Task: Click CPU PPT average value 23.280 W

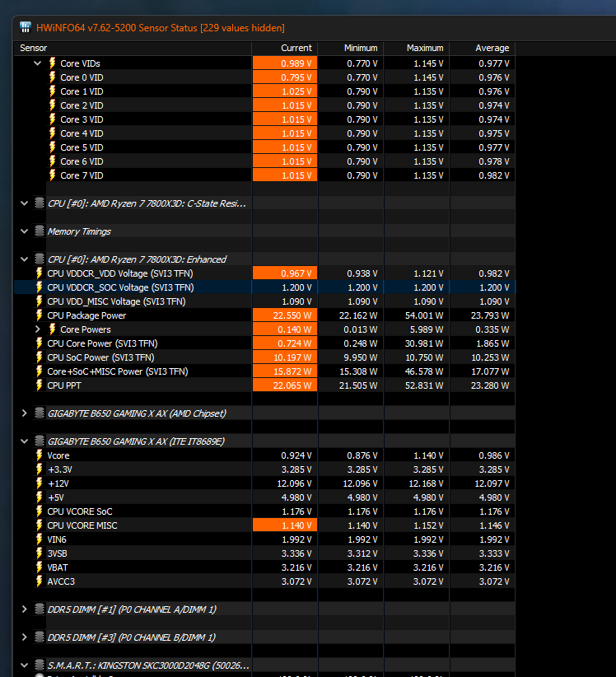Action: click(489, 385)
